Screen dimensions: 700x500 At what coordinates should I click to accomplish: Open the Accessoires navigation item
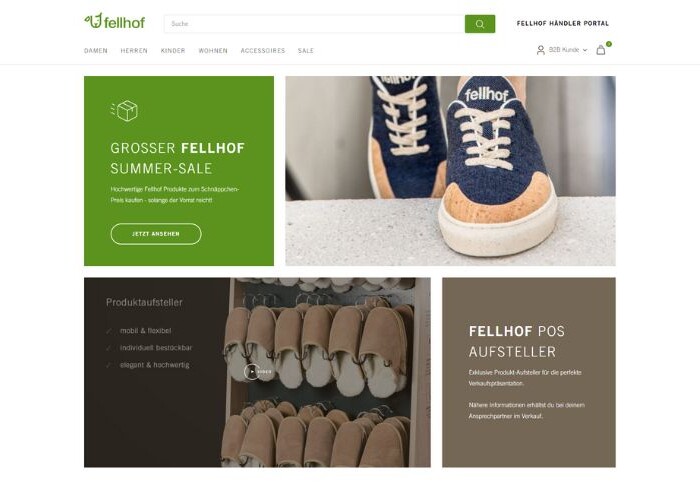[x=262, y=51]
